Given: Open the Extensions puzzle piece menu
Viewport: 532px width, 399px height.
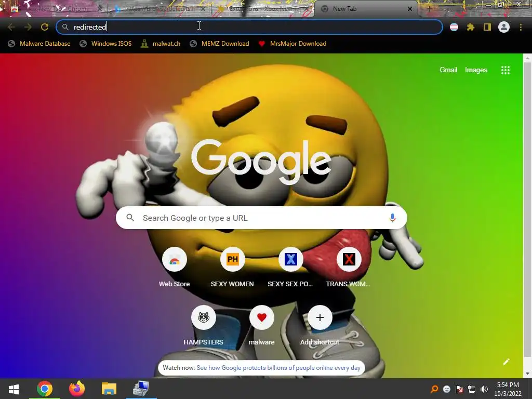Looking at the screenshot, I should pyautogui.click(x=471, y=27).
